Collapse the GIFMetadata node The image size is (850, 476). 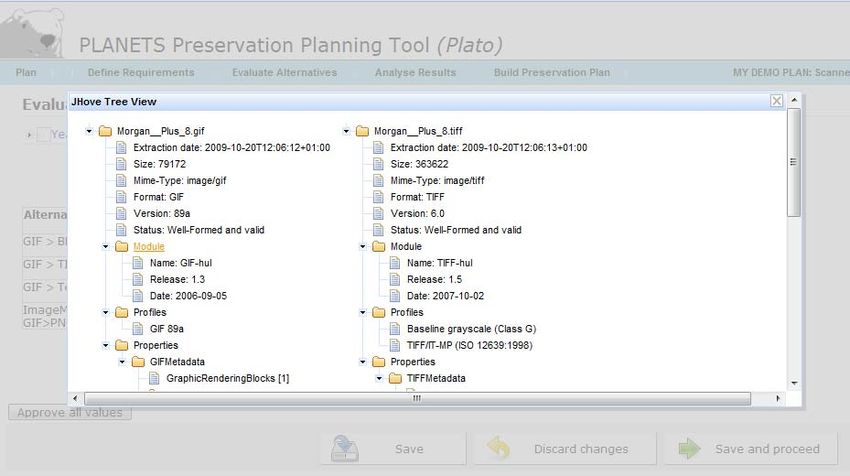(x=122, y=362)
